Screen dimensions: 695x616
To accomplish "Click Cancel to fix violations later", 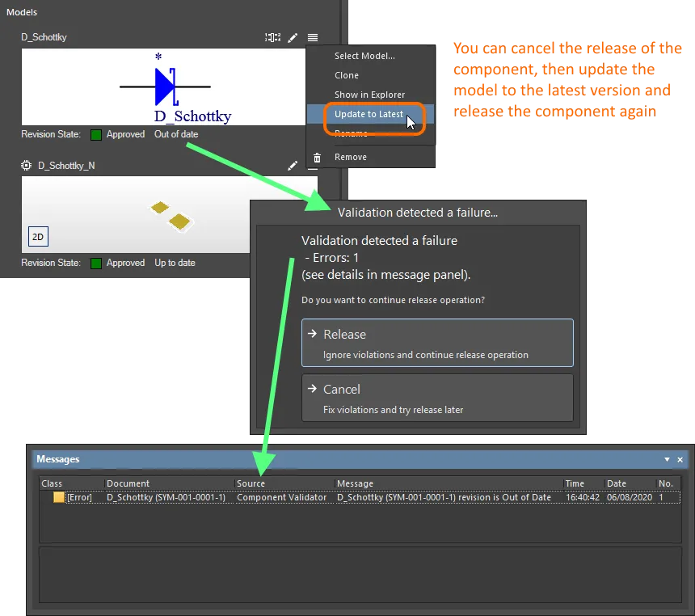I will click(x=437, y=397).
